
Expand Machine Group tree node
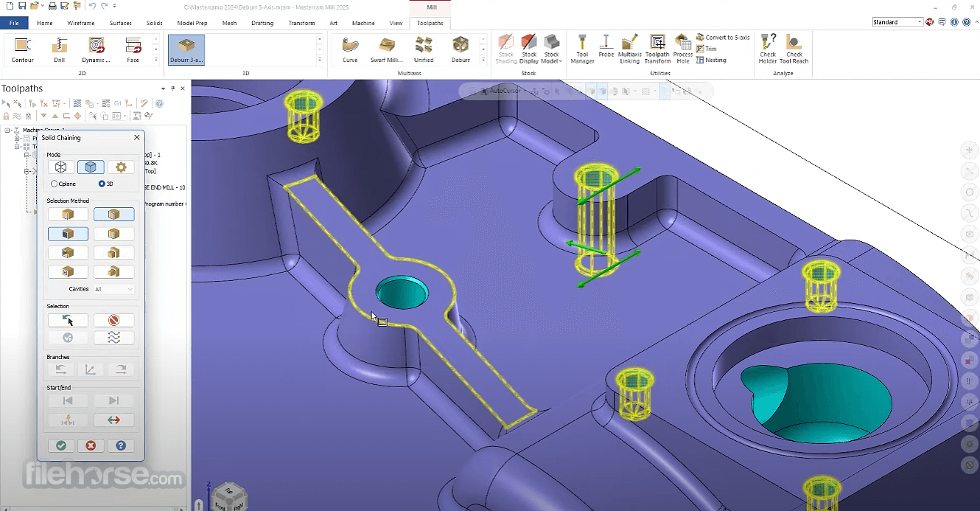[7, 130]
